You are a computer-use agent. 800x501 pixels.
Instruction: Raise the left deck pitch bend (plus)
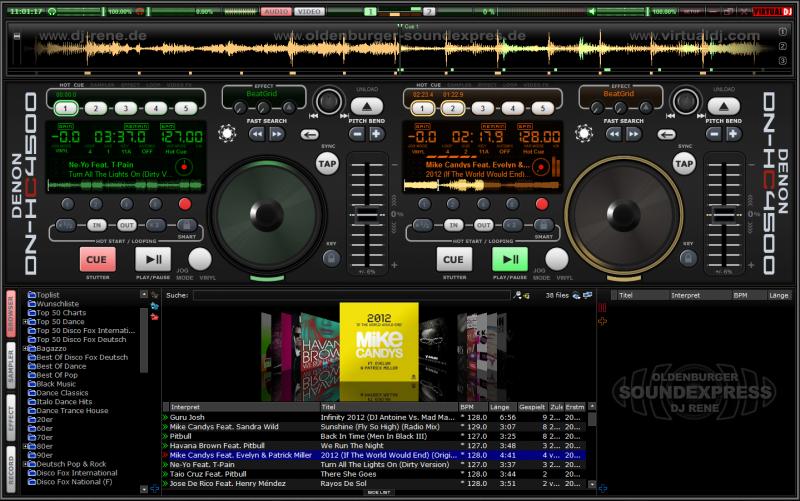(377, 134)
